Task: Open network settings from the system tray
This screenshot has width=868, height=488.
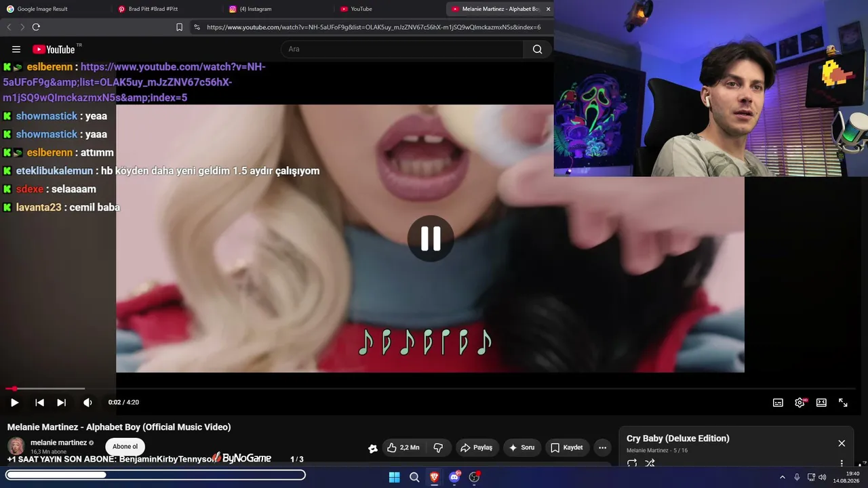Action: tap(811, 477)
